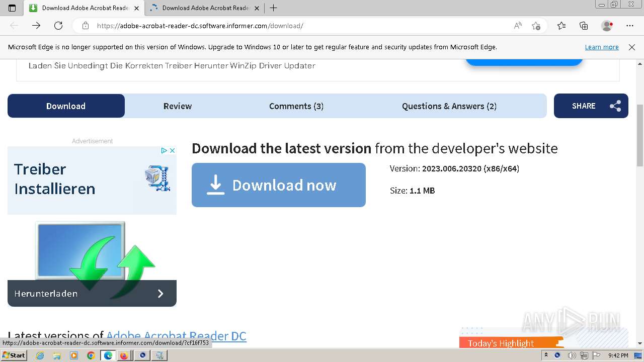Click the AdChoices icon on the advertisement
The height and width of the screenshot is (362, 644).
click(164, 150)
